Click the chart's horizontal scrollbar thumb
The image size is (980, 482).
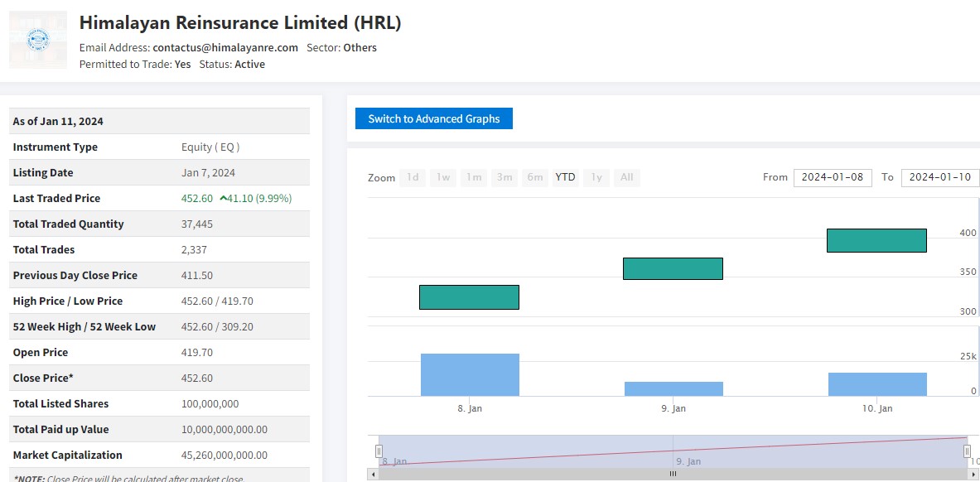(x=673, y=475)
